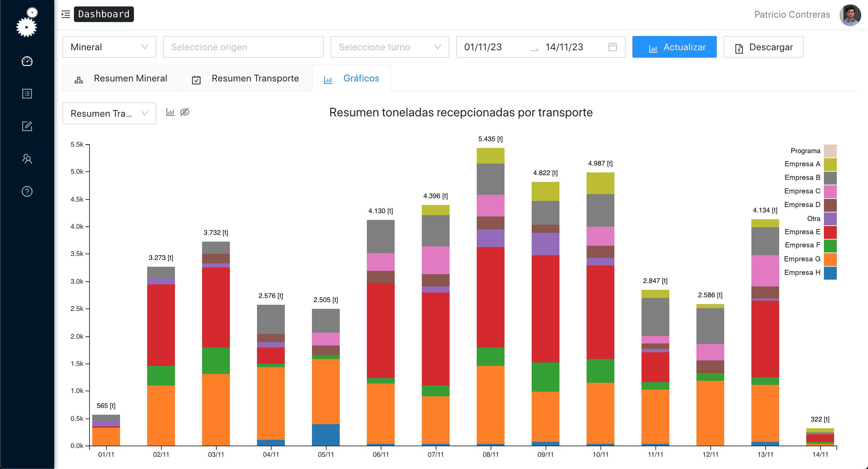Toggle Otra legend swatch
868x469 pixels.
click(x=830, y=219)
